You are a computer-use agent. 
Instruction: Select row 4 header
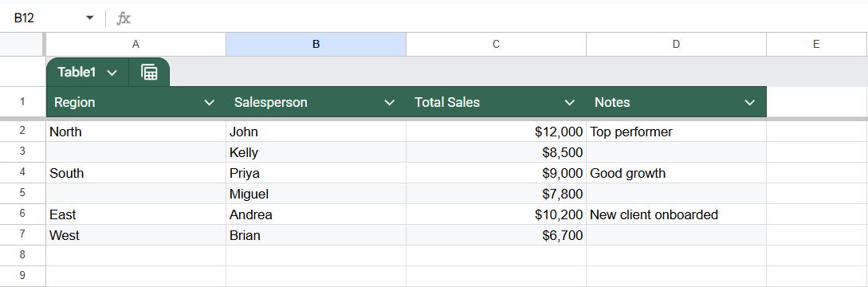(x=22, y=173)
